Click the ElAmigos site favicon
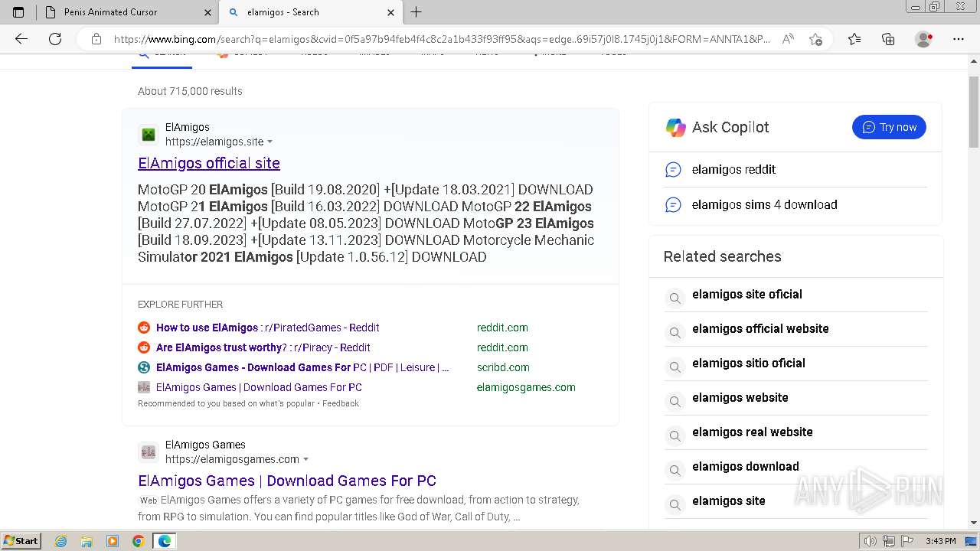Screen dimensions: 980x551 tap(149, 135)
